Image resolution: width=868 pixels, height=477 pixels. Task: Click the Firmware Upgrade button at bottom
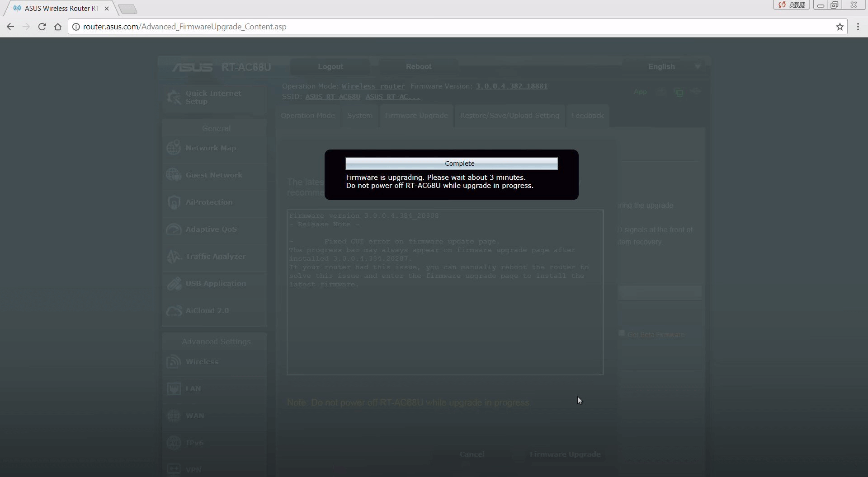pos(565,454)
